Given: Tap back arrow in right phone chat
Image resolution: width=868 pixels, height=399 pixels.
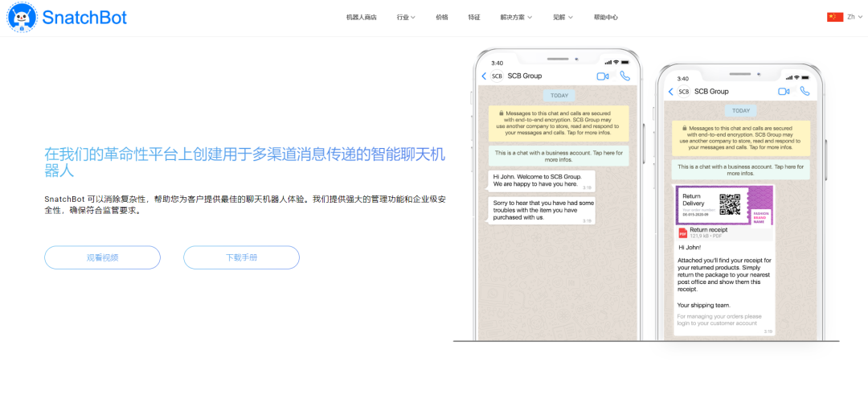Looking at the screenshot, I should coord(671,92).
